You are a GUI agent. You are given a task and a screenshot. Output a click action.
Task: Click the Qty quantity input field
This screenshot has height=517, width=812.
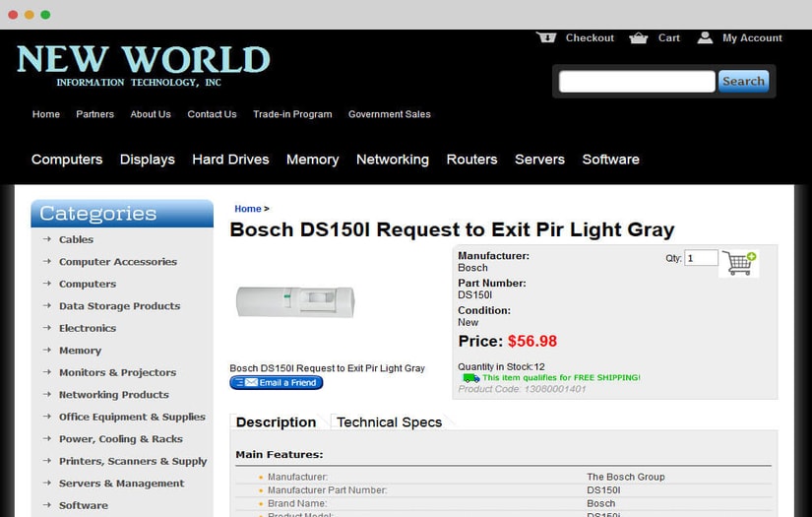click(x=701, y=258)
